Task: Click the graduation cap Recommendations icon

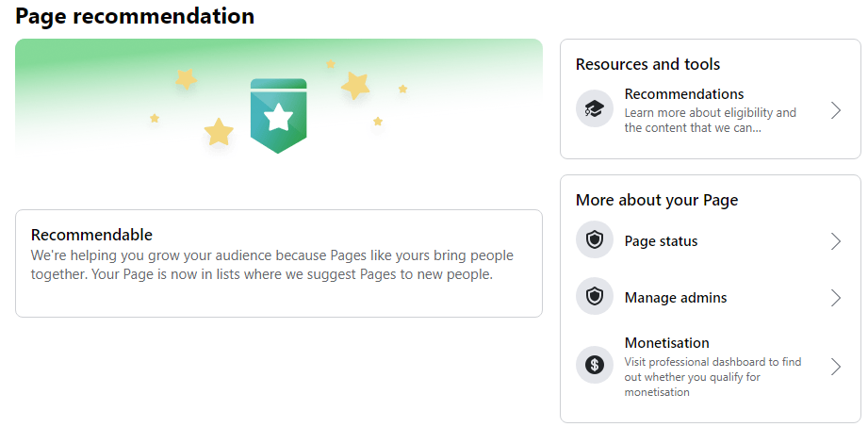Action: pyautogui.click(x=595, y=108)
